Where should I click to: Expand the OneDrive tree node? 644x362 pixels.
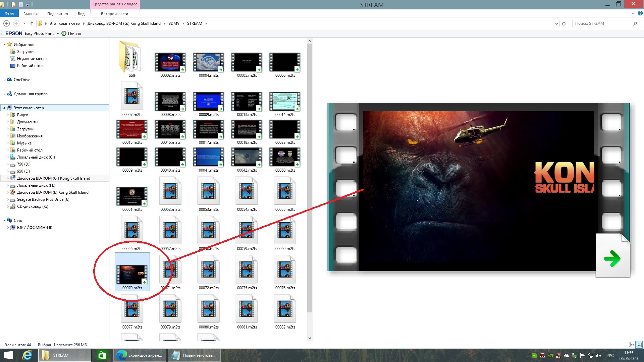pyautogui.click(x=4, y=80)
